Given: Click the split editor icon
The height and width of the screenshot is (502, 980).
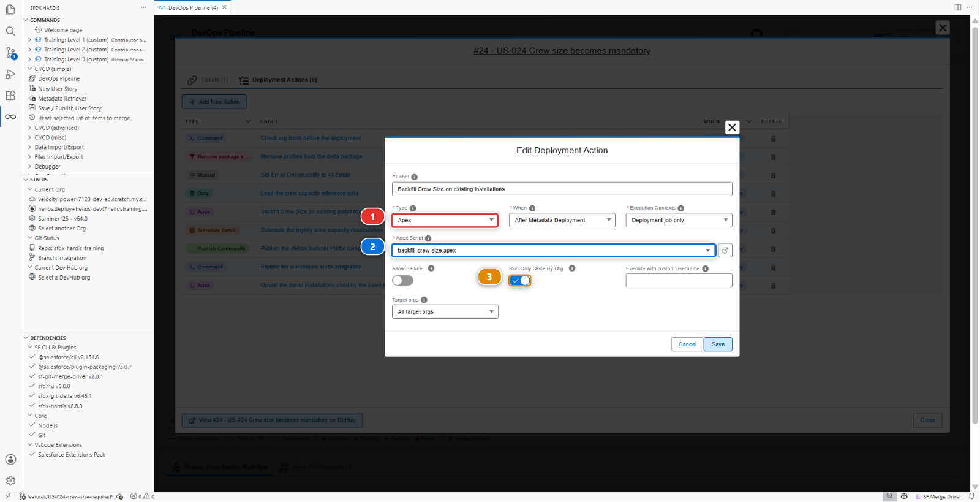Looking at the screenshot, I should [x=958, y=7].
